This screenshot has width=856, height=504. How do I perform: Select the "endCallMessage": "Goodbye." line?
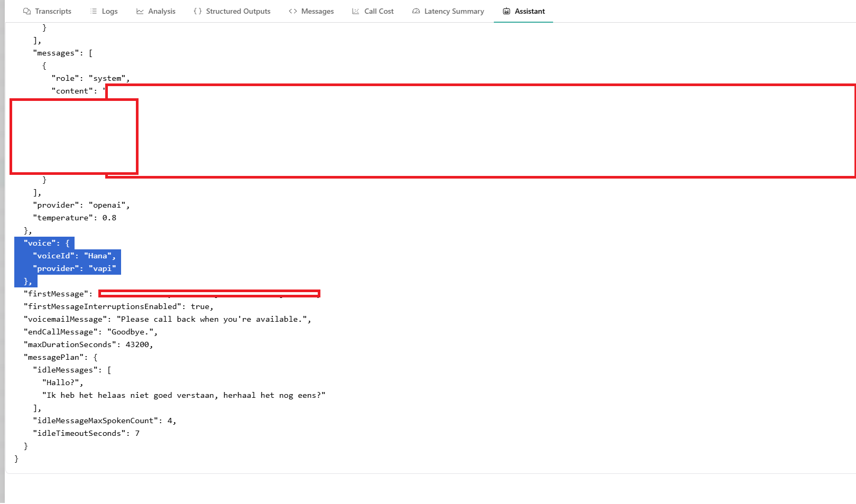90,332
